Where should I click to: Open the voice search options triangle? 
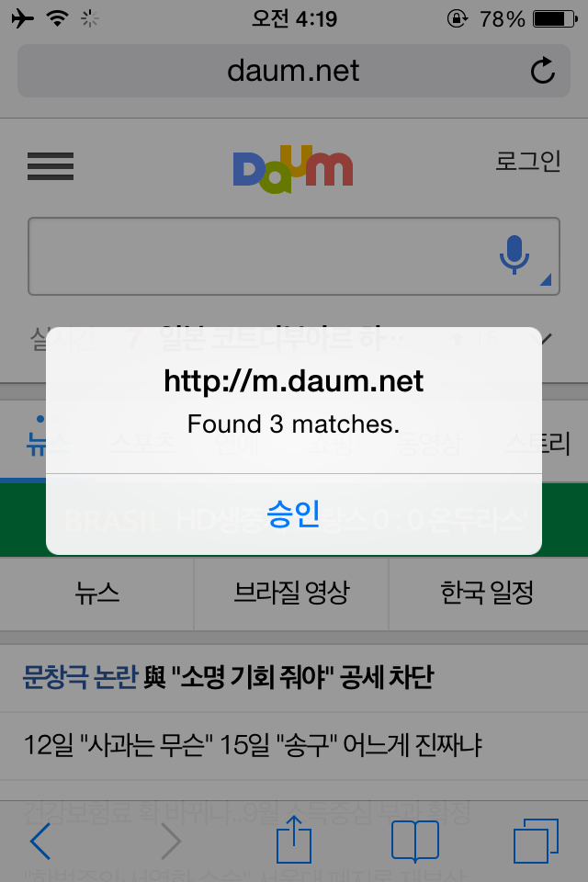point(545,279)
